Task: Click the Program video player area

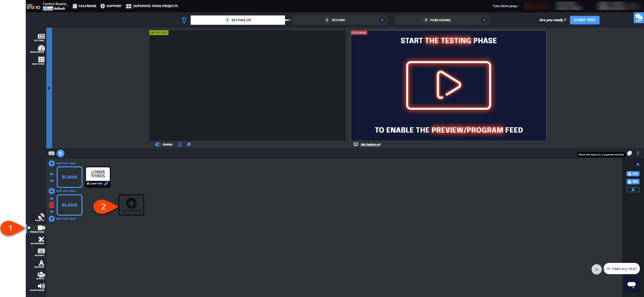Action: tap(449, 85)
